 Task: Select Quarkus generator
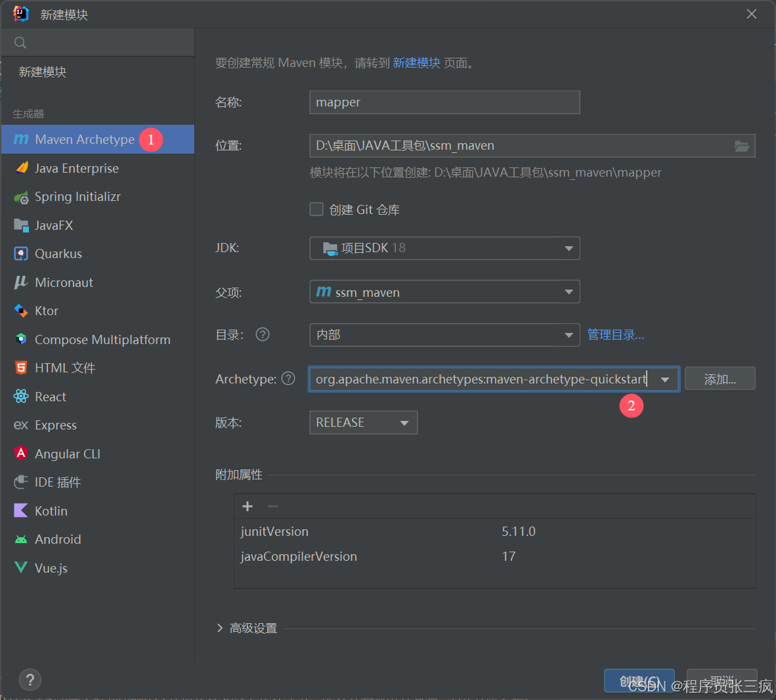(x=98, y=254)
